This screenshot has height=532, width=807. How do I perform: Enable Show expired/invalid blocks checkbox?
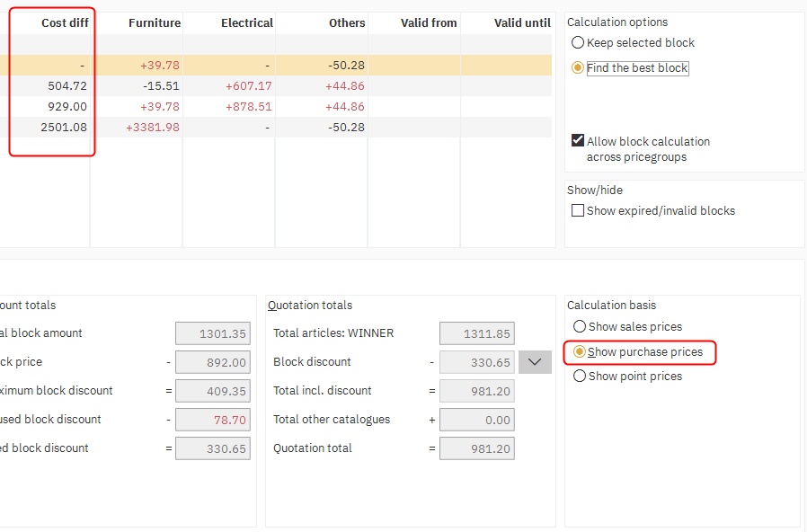tap(578, 211)
